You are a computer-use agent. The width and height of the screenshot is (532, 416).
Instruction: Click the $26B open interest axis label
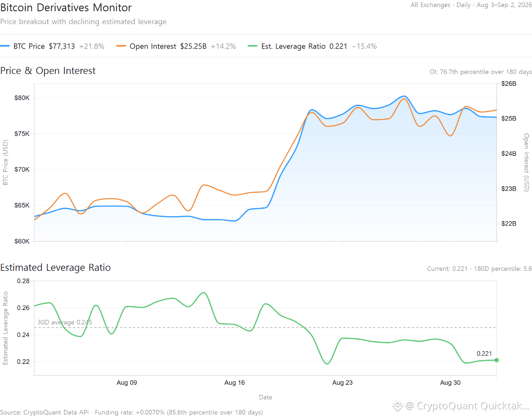point(509,84)
